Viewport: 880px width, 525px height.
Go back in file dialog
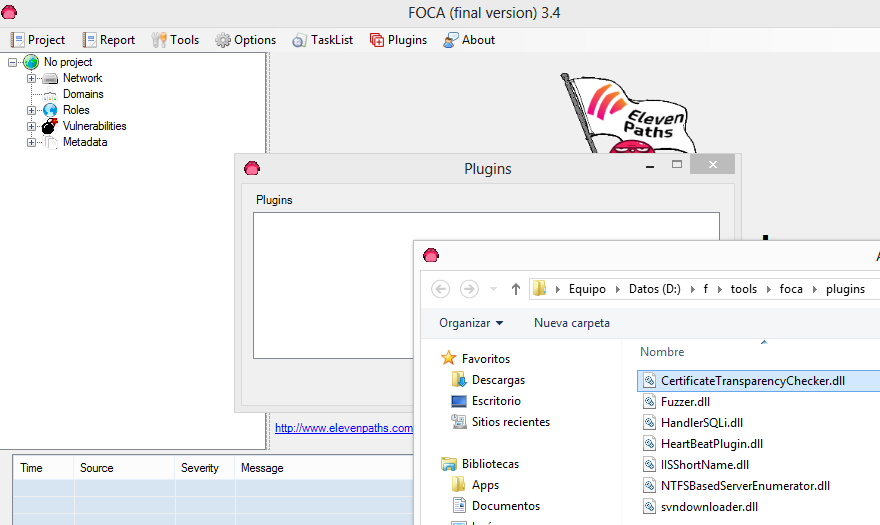(441, 289)
